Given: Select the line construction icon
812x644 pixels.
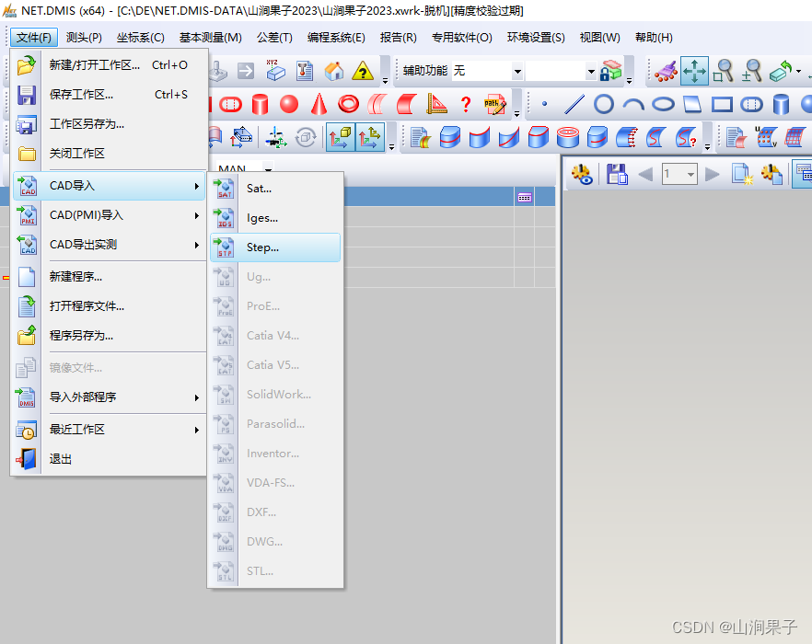Looking at the screenshot, I should click(574, 104).
